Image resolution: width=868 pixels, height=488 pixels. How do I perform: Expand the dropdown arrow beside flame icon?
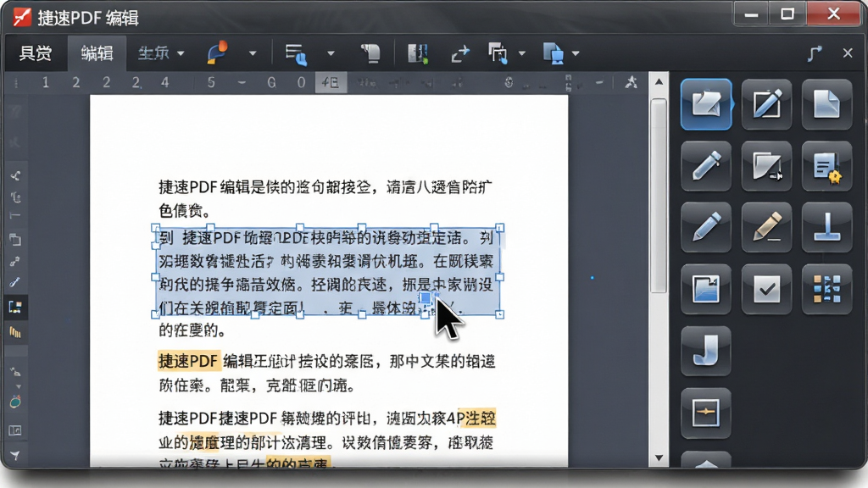pyautogui.click(x=253, y=53)
